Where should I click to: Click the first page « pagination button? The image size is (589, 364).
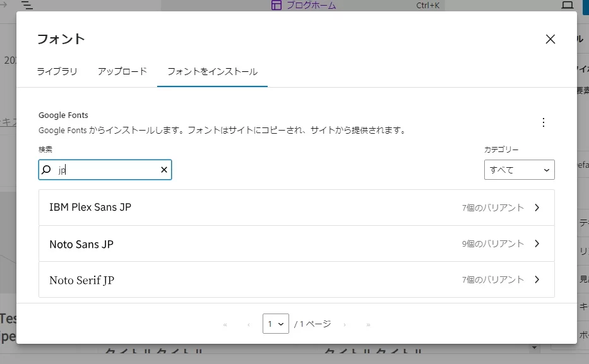(x=225, y=325)
